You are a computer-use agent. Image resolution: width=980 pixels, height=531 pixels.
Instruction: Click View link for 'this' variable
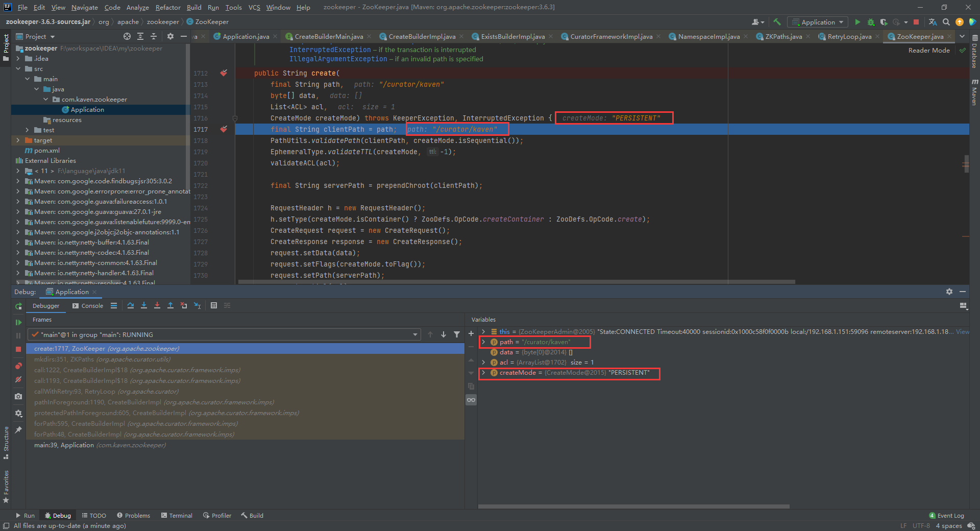tap(962, 332)
